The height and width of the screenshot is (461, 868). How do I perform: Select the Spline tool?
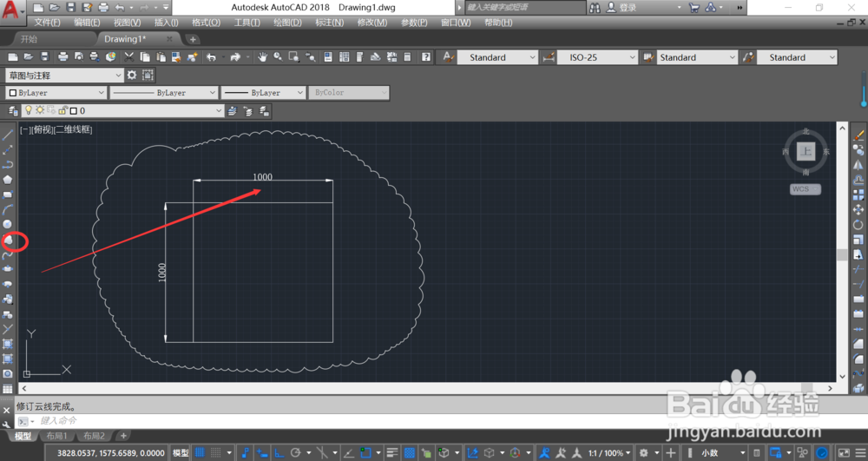click(x=8, y=255)
